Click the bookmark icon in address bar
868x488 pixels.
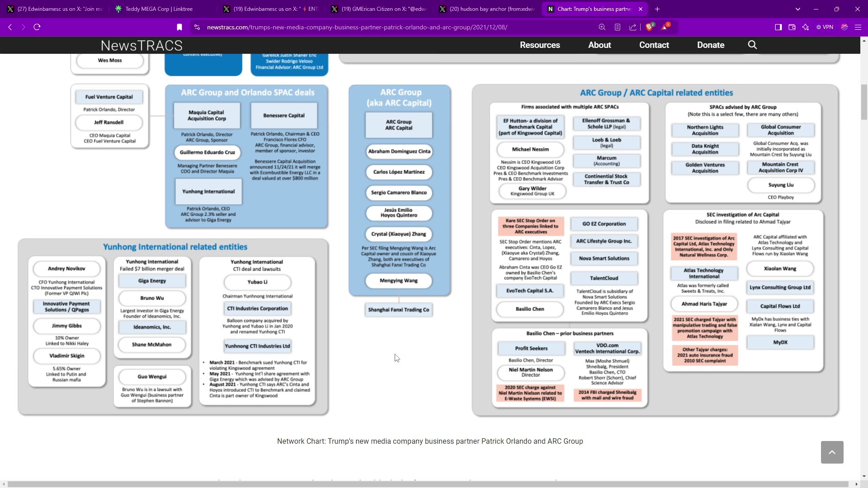pos(179,27)
